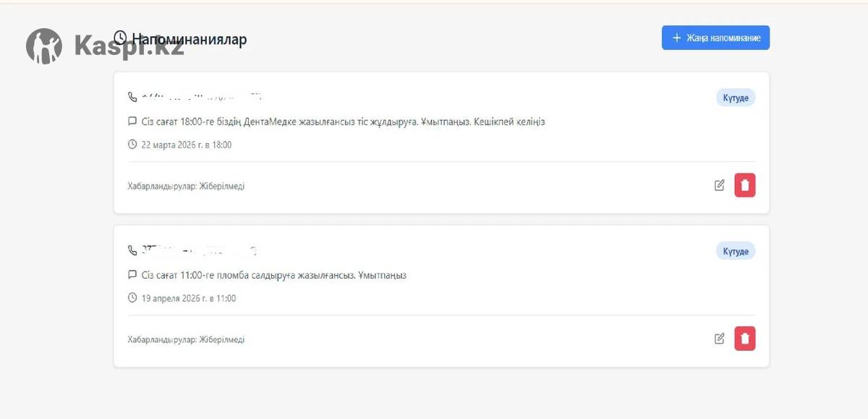Click the phone icon in the ДентаМед reminder
This screenshot has width=868, height=419.
(132, 96)
